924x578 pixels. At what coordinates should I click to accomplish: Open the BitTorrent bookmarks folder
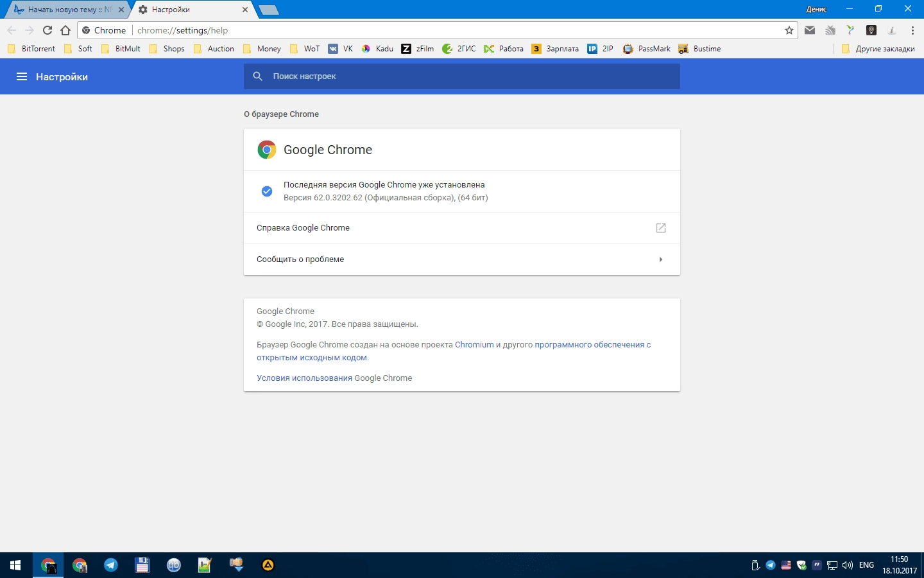[x=31, y=49]
